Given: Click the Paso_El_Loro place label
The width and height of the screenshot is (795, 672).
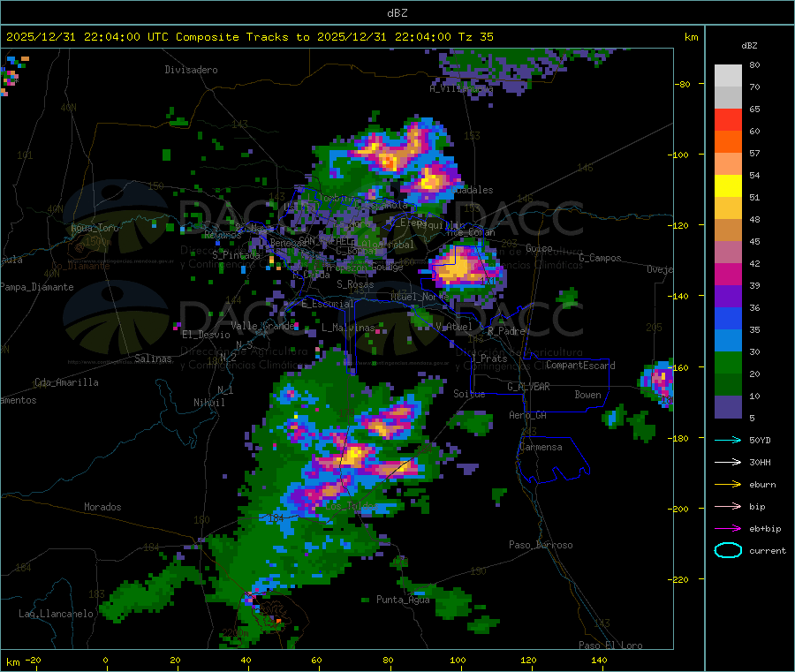Looking at the screenshot, I should pyautogui.click(x=610, y=646).
